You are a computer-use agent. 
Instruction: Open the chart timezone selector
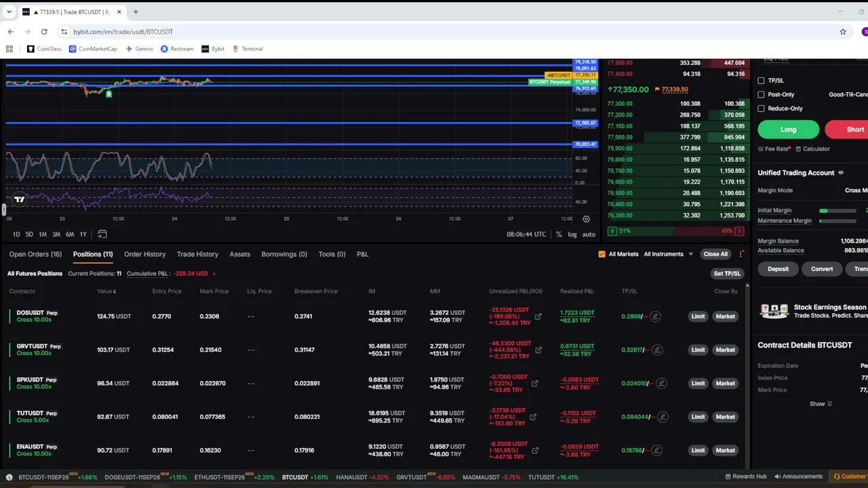(526, 235)
